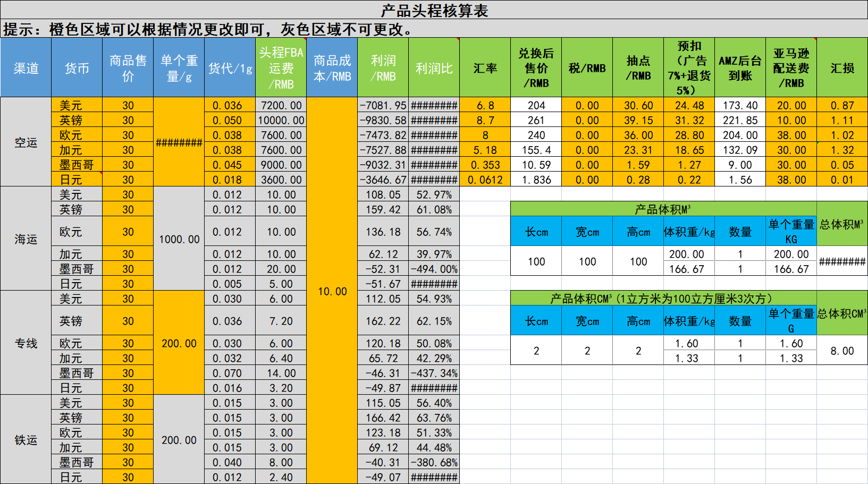
Task: Select converted price 155.4
Action: click(536, 149)
